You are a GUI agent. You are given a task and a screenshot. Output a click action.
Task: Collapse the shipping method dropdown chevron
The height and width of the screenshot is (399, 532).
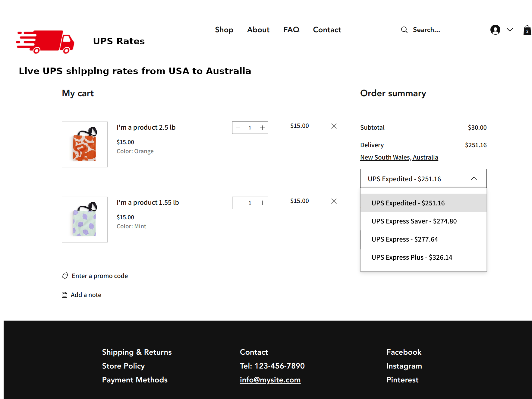coord(474,179)
